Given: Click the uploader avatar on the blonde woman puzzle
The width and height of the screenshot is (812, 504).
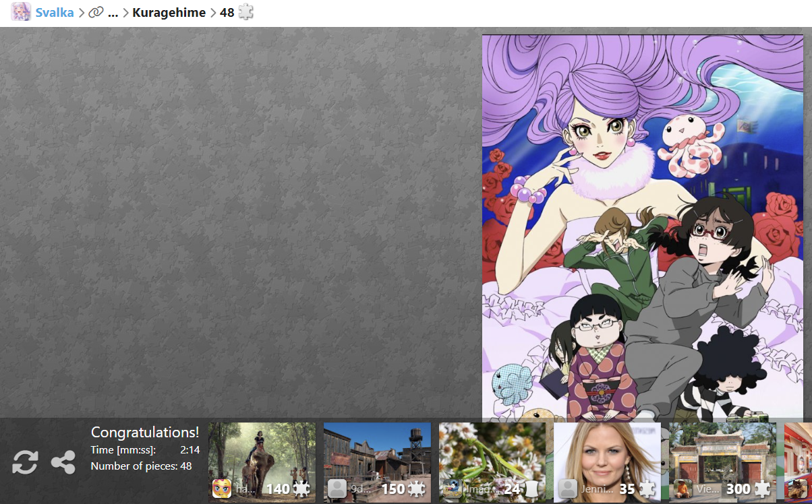Looking at the screenshot, I should pyautogui.click(x=568, y=489).
